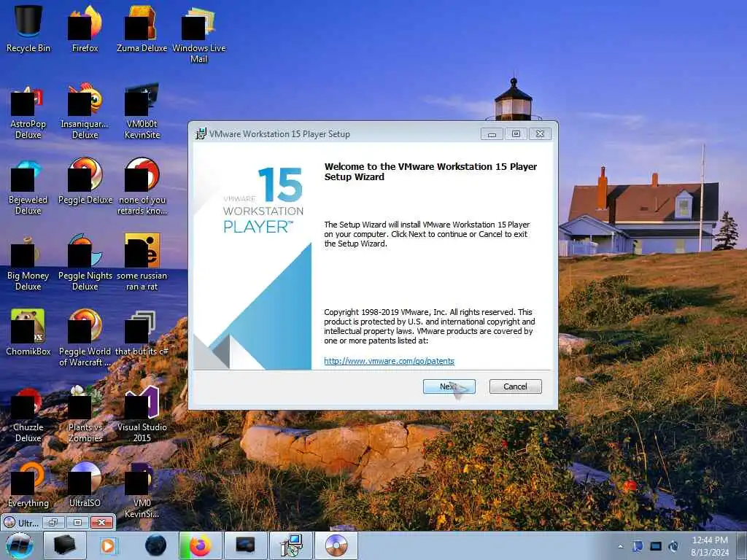The height and width of the screenshot is (560, 747).
Task: Select the Chuzzle Deluxe desktop icon
Action: point(28,414)
